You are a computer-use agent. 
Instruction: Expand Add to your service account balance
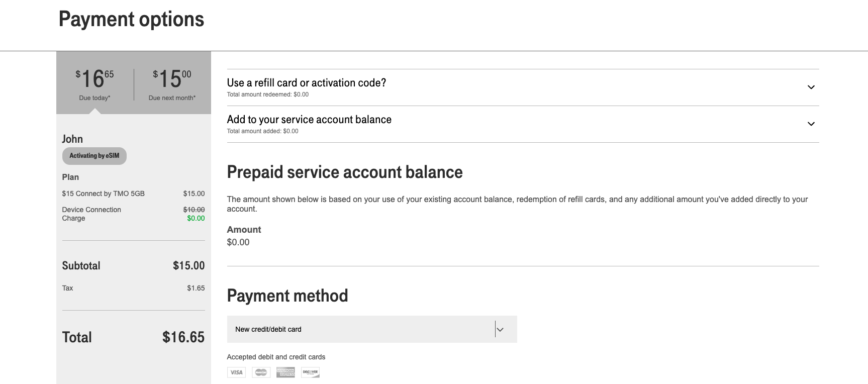pos(523,124)
